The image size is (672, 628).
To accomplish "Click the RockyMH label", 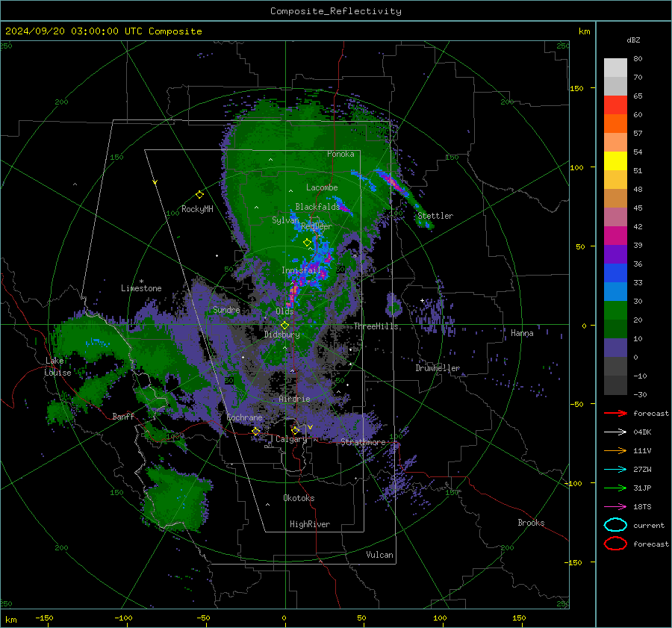I will point(197,209).
